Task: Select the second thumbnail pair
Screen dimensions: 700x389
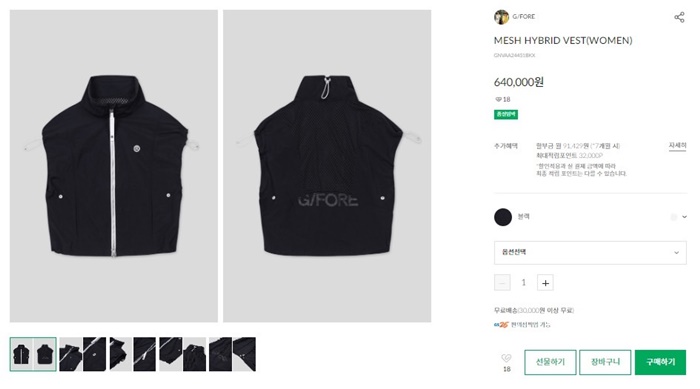Action: tap(83, 354)
